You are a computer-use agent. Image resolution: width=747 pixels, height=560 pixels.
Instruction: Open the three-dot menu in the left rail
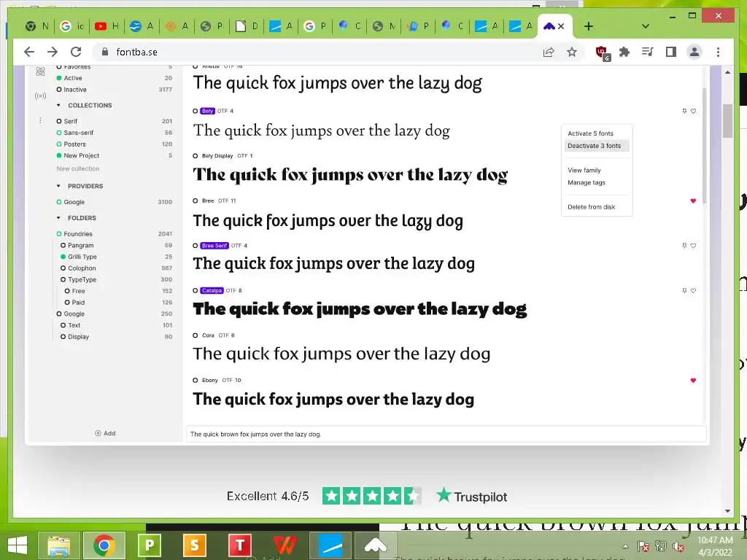click(41, 120)
